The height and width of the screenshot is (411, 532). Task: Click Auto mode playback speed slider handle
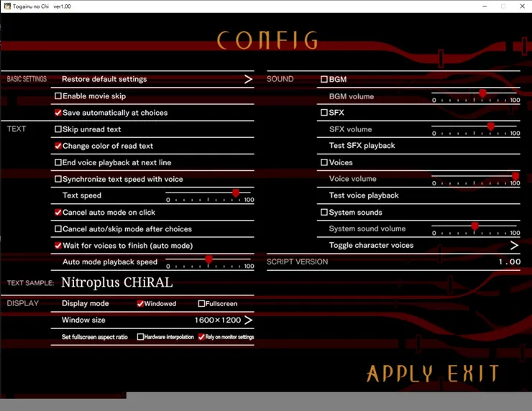[208, 260]
